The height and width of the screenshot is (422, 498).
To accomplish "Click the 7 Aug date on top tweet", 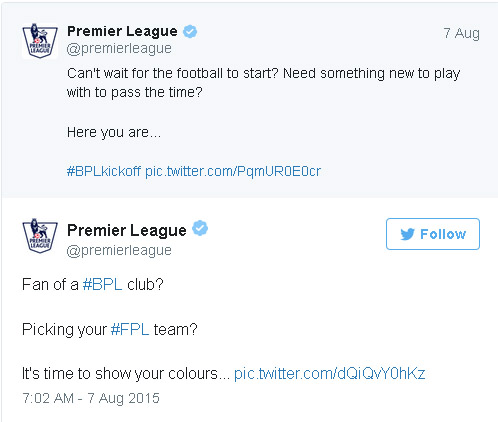I will pos(461,33).
